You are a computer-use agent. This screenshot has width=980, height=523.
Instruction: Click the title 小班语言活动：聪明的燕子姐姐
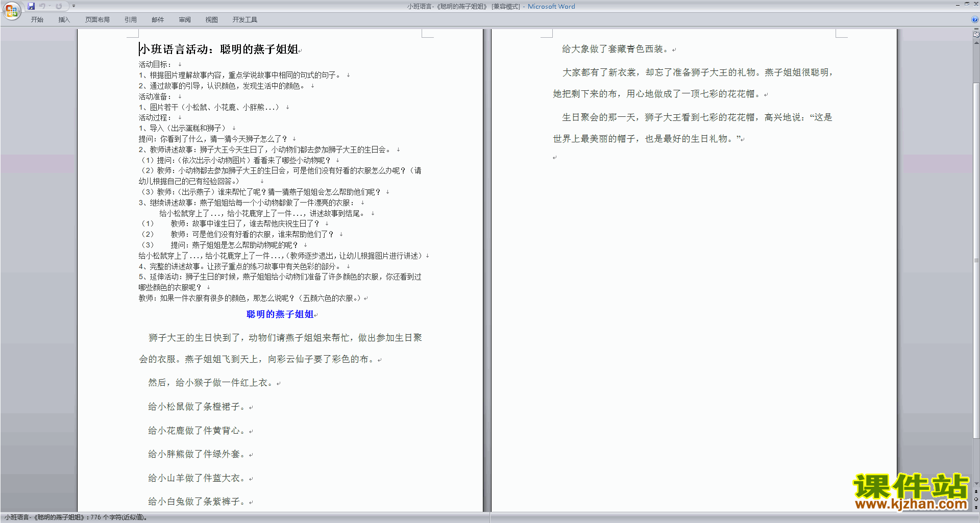tap(218, 49)
